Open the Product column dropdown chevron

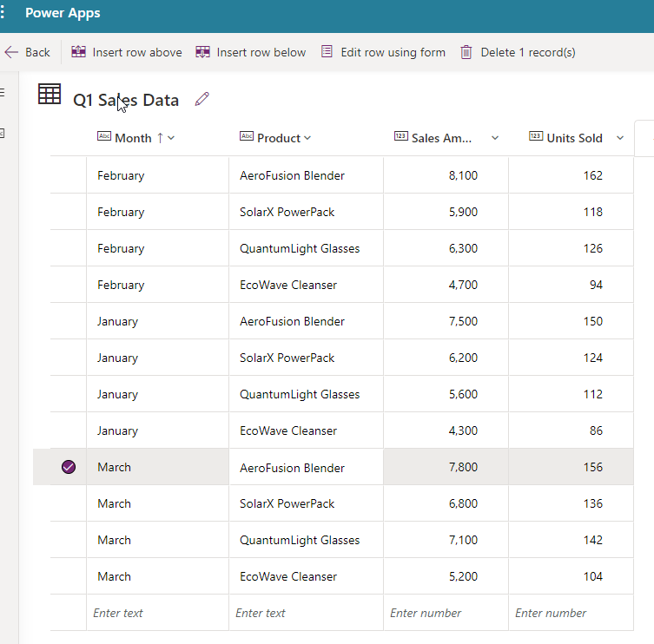[x=307, y=138]
